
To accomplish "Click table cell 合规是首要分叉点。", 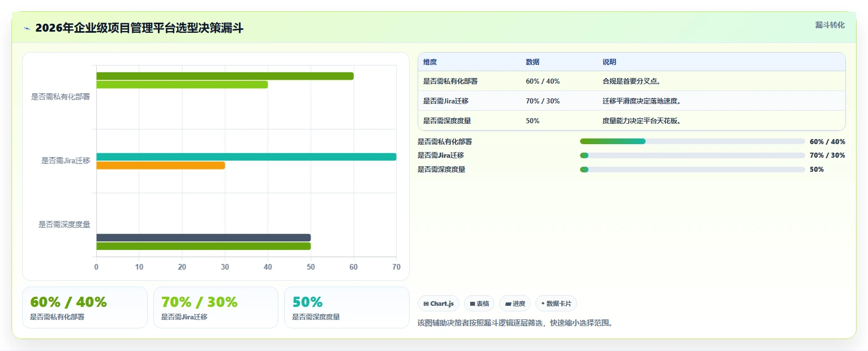I will 631,81.
